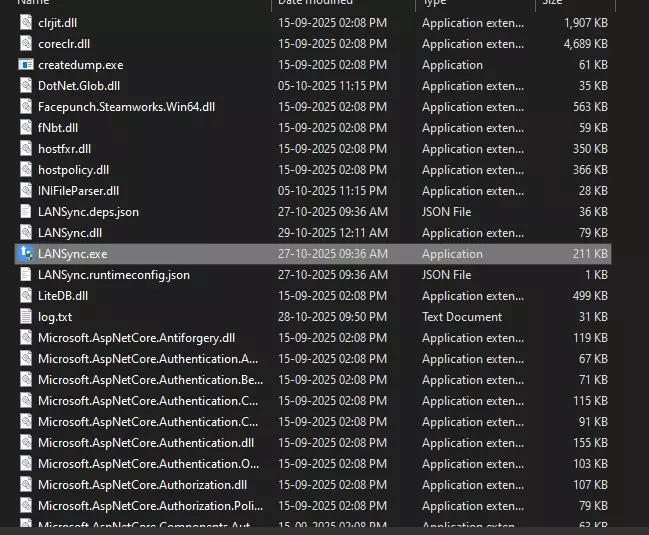Screen dimensions: 649x535
Task: Click modified date of DotNet.Glob.dll
Action: coord(332,86)
